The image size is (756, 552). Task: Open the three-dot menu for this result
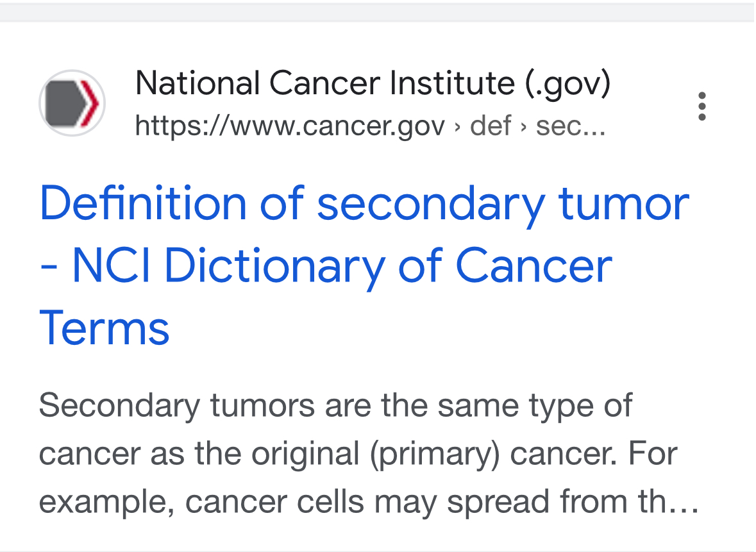702,106
